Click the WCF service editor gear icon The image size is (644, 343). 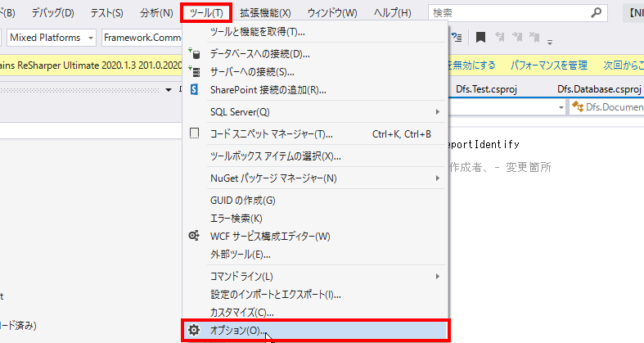coord(194,236)
